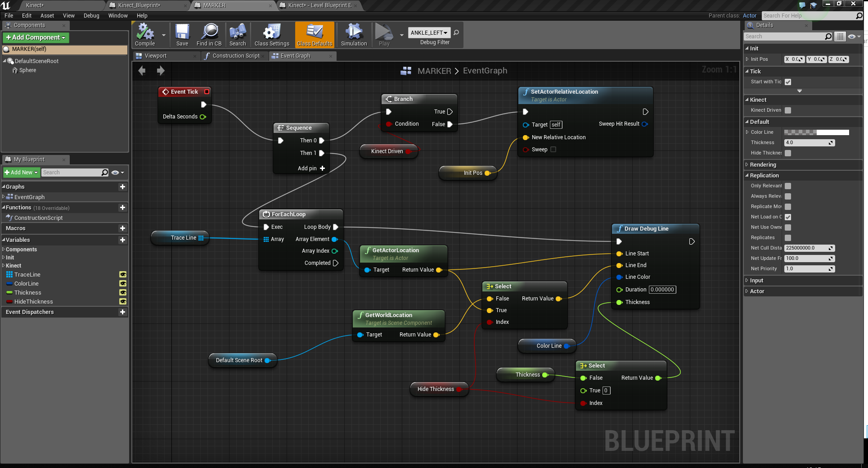Toggle HideThickness variable visibility eye
This screenshot has width=868, height=468.
(x=122, y=301)
